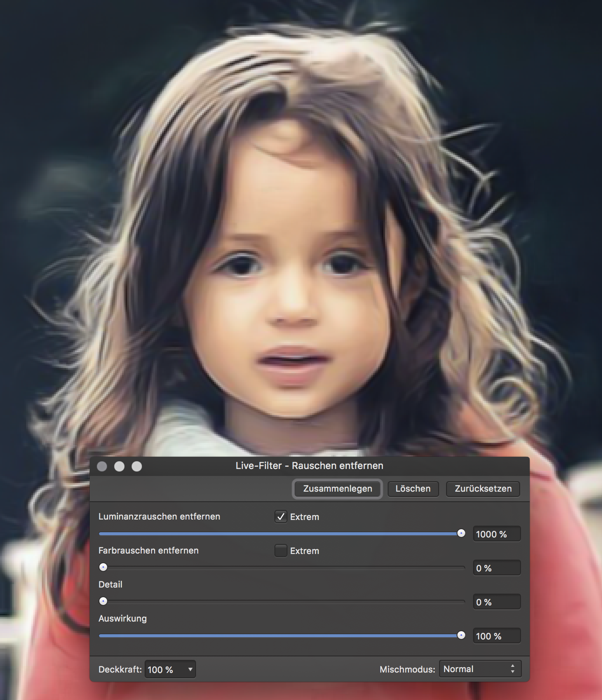
Task: Click the Detail 0 % value field
Action: point(497,602)
